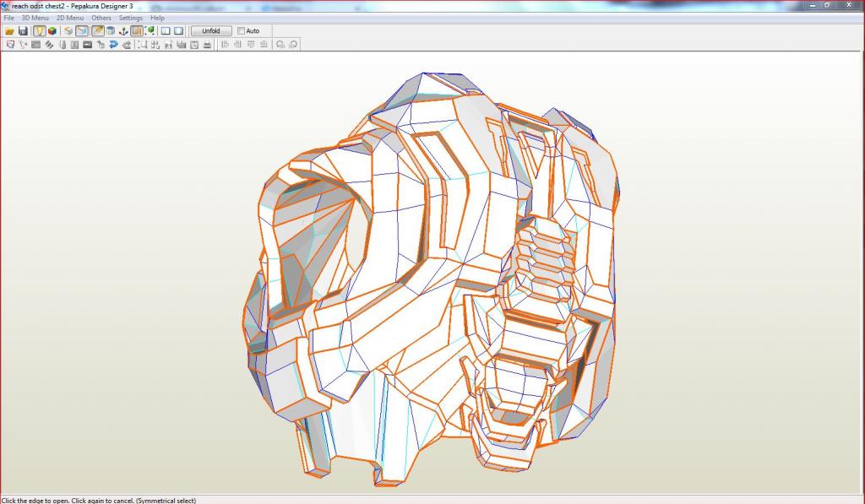This screenshot has width=865, height=504.
Task: Click the Unfold button
Action: click(211, 31)
